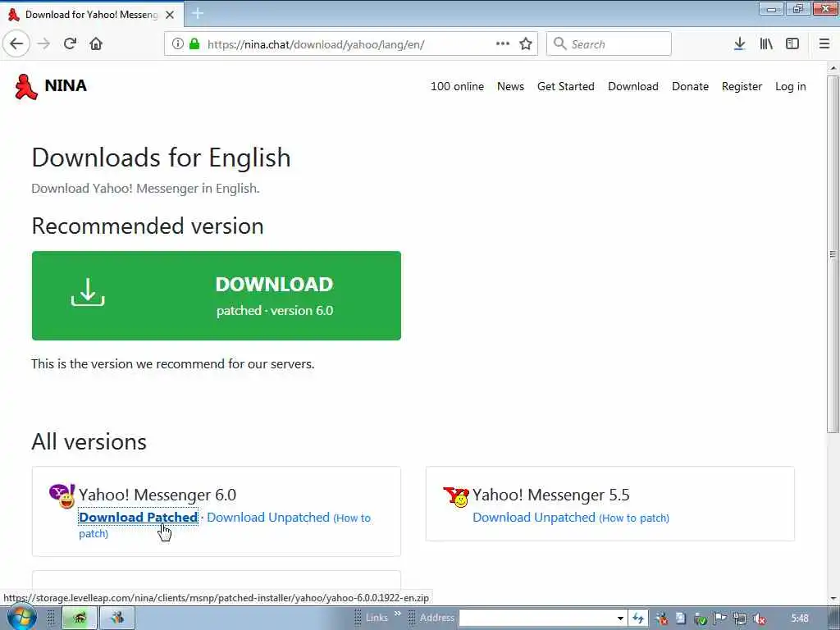Close the Download for Yahoo! Messenger tab
Viewport: 840px width, 630px height.
click(x=170, y=15)
